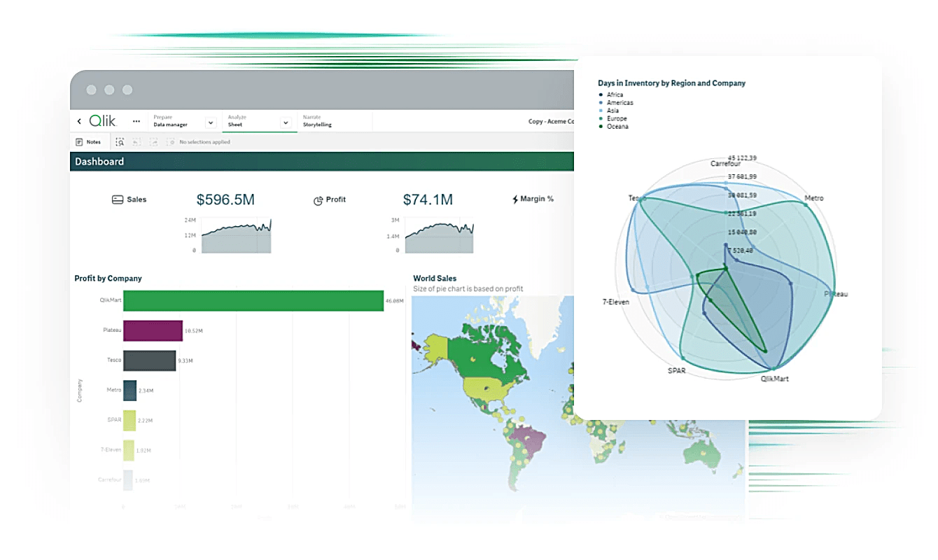Click the Carrefour axis label on radar
Image resolution: width=938 pixels, height=560 pixels.
click(x=726, y=164)
